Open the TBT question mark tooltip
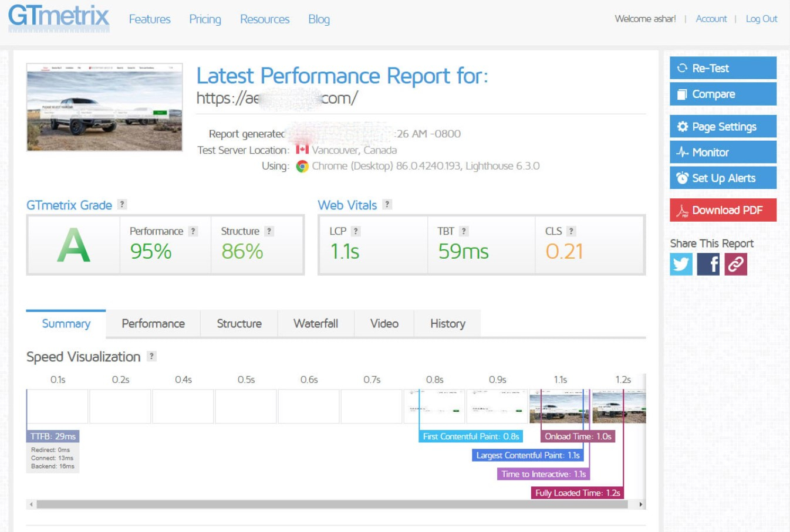The width and height of the screenshot is (790, 532). click(464, 231)
